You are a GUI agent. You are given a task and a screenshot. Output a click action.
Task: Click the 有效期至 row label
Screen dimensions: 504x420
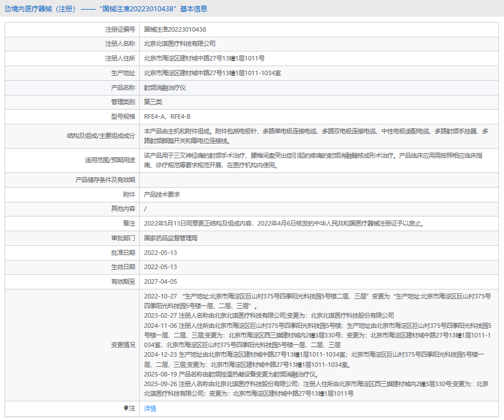tap(123, 282)
